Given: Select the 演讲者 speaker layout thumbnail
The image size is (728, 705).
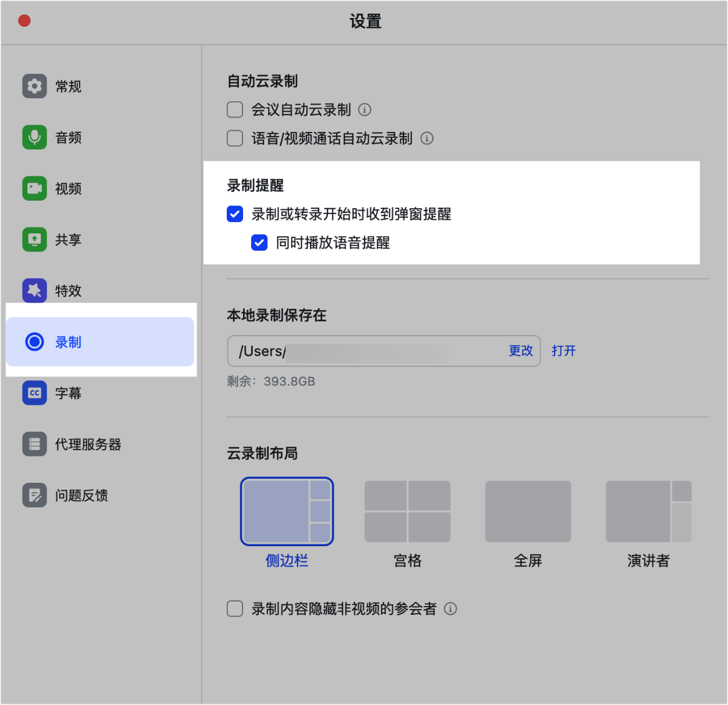Looking at the screenshot, I should [648, 511].
